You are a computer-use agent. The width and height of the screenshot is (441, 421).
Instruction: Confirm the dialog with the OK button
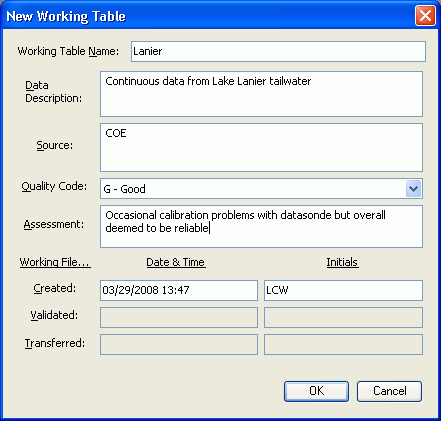coord(316,391)
